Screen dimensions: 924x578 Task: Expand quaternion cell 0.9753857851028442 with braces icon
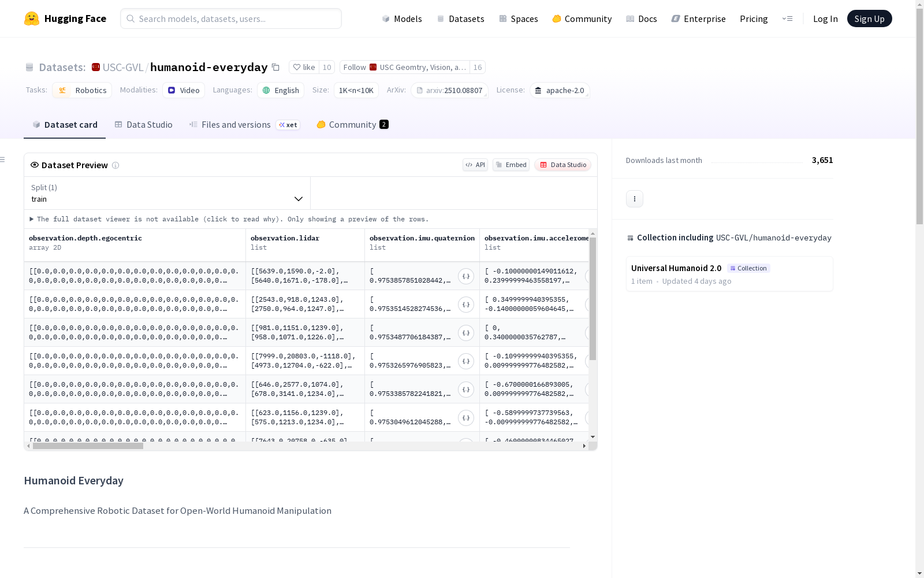466,276
